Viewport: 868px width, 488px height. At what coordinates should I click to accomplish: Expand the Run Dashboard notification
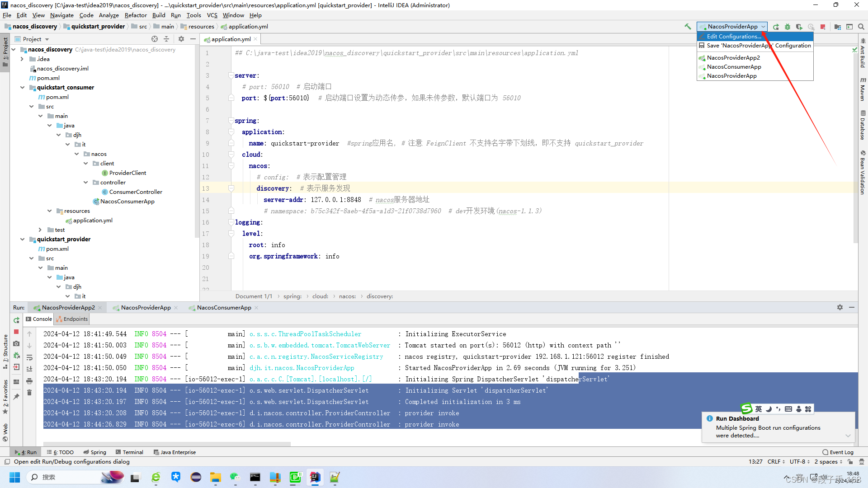coord(848,436)
